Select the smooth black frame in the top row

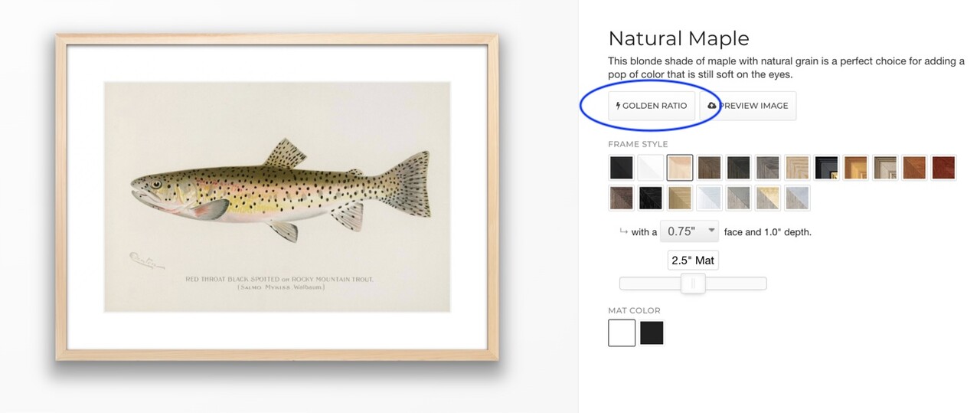click(621, 167)
